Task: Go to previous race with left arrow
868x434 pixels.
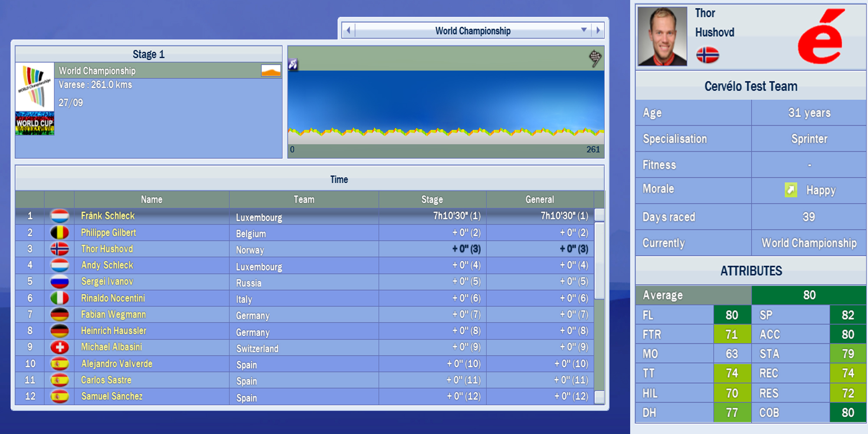Action: tap(348, 30)
